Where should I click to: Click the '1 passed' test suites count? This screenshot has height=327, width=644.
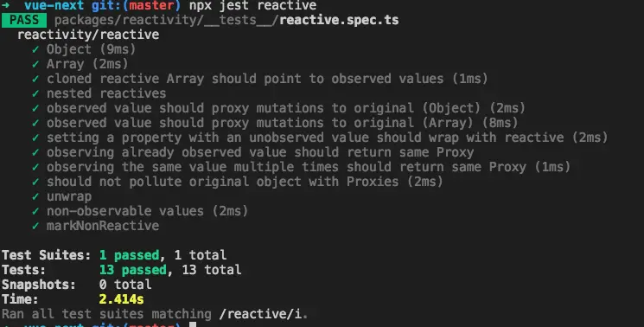coord(129,255)
